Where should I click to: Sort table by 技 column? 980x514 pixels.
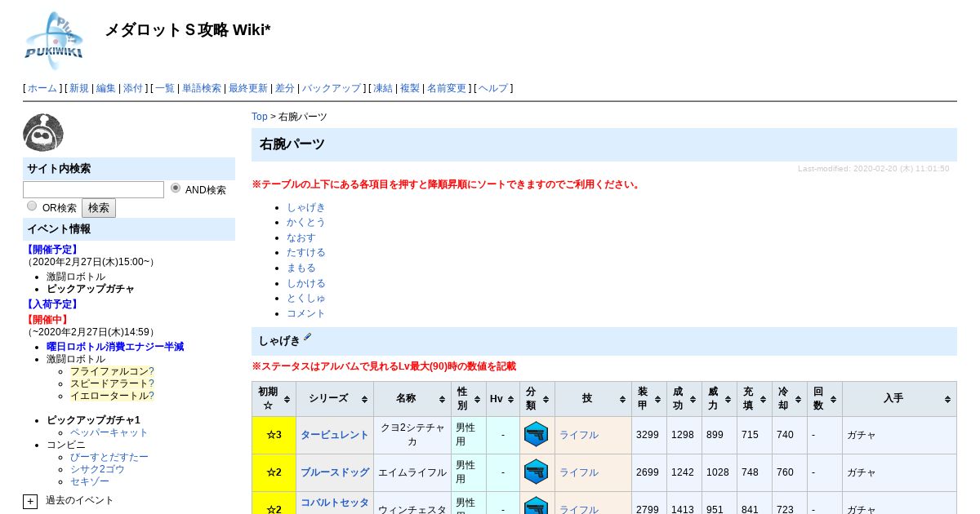pyautogui.click(x=593, y=399)
